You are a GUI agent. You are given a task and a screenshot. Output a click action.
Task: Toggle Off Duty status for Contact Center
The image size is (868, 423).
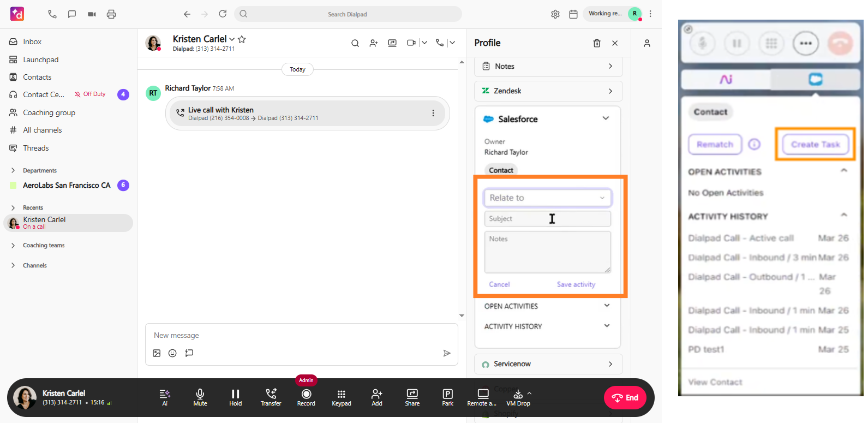coord(90,94)
